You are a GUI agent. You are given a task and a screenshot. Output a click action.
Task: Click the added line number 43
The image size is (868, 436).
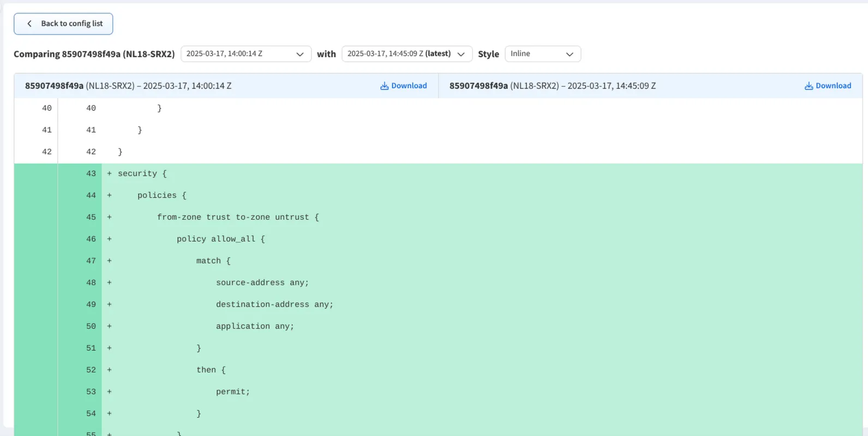(91, 174)
